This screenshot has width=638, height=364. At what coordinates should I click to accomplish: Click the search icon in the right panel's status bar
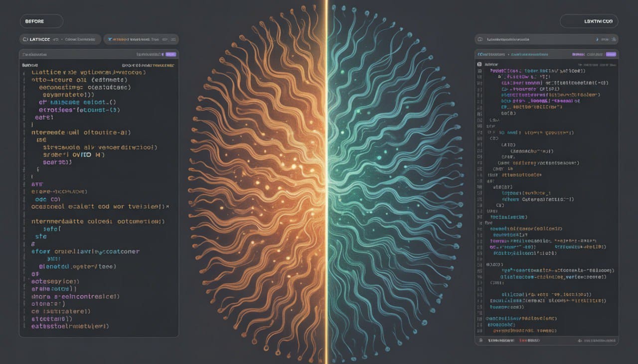point(481,340)
